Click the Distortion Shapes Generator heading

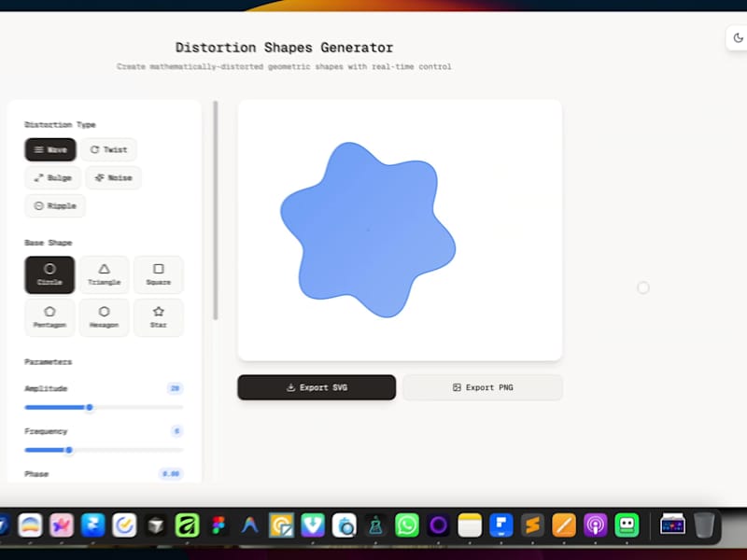[284, 48]
